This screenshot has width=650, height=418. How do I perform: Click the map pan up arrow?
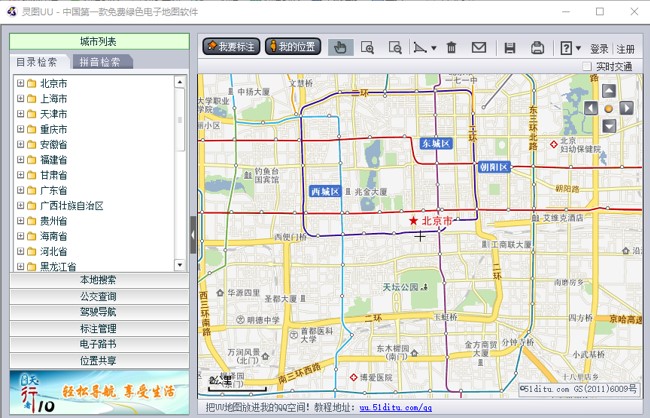coord(608,91)
